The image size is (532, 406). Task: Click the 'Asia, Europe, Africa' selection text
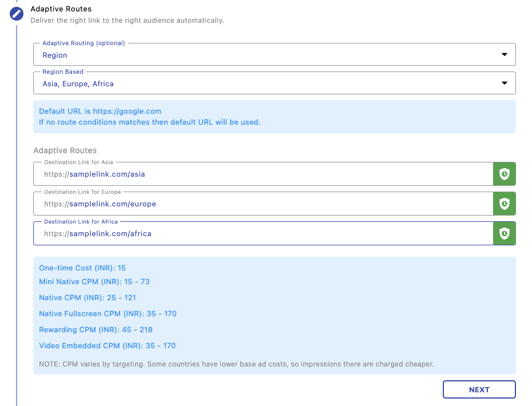click(78, 84)
